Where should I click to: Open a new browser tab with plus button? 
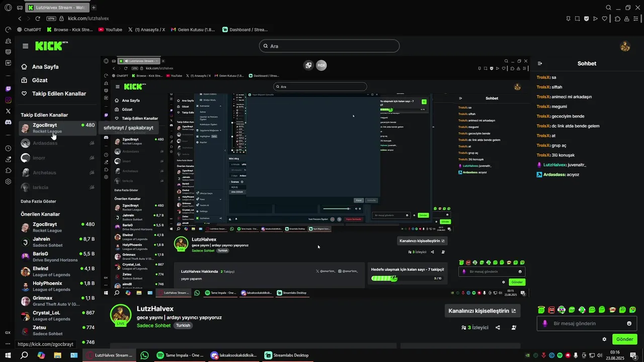(94, 8)
